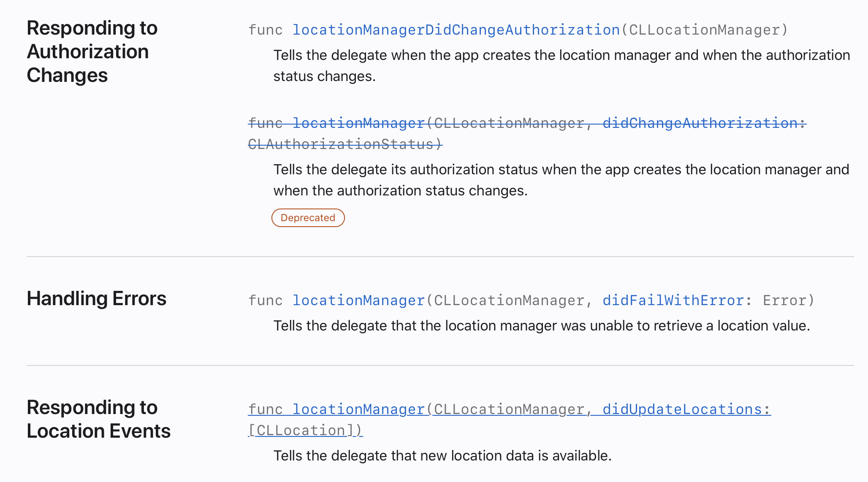
Task: Click the Handling Errors section heading
Action: 96,298
